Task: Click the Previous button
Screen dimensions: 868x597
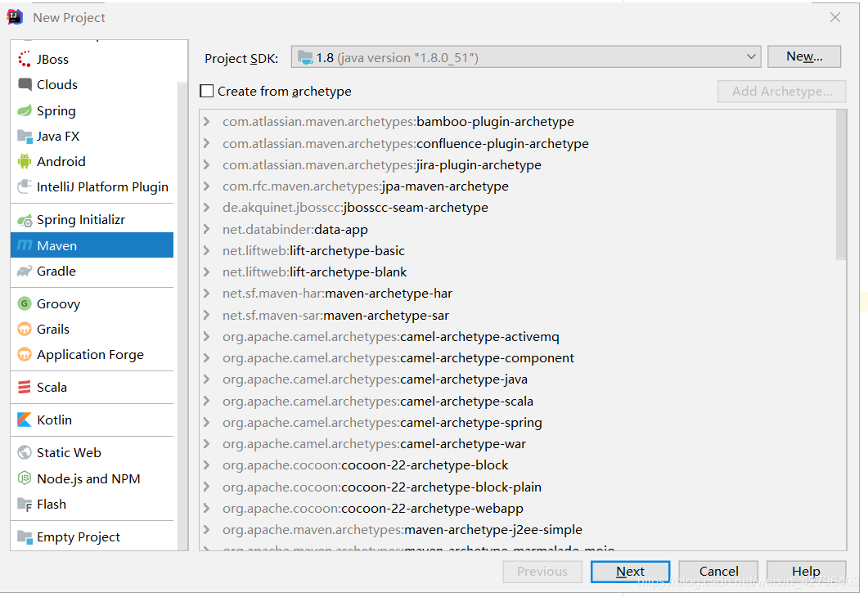Action: pyautogui.click(x=542, y=572)
